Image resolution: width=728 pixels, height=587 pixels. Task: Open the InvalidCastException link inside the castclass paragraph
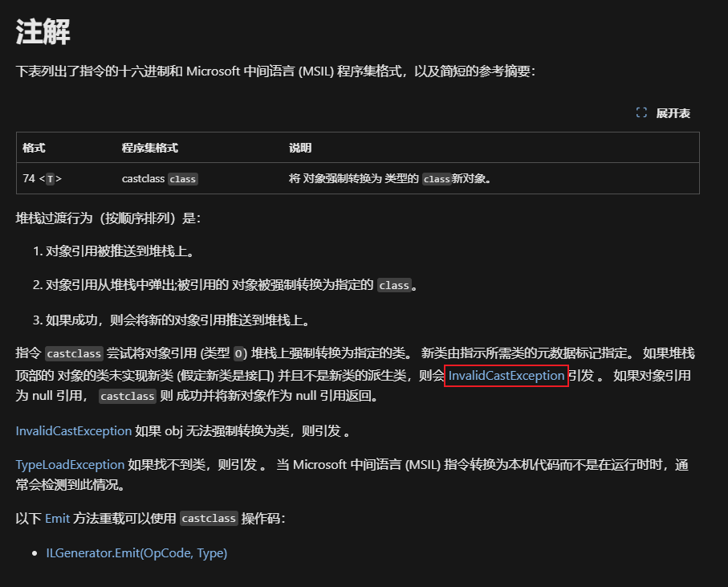pos(506,376)
